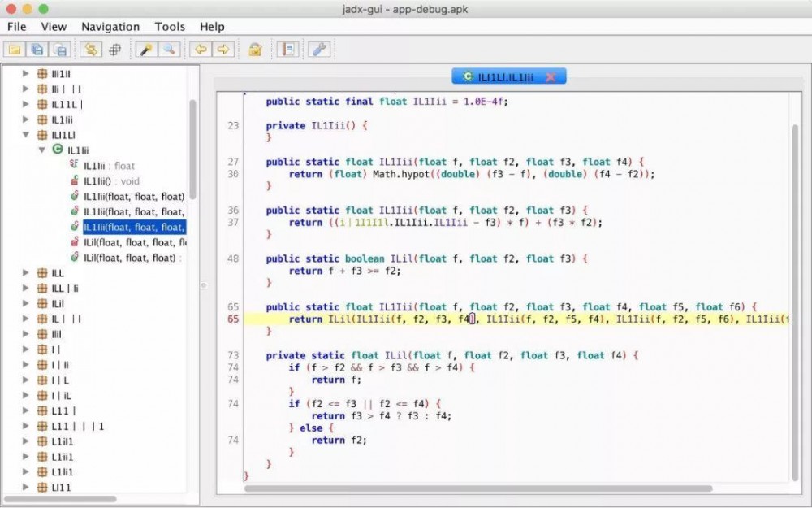Viewport: 812px width, 508px height.
Task: Expand the ILL package node
Action: pyautogui.click(x=25, y=272)
